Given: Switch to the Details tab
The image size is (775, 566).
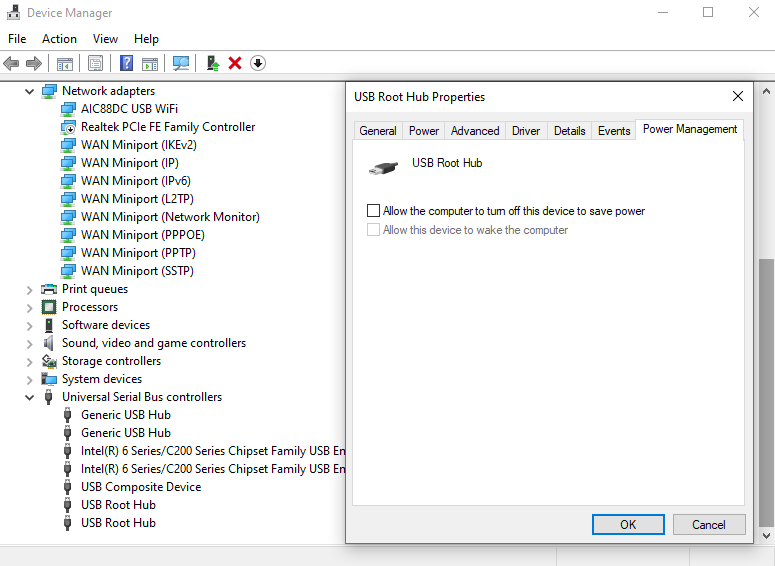Looking at the screenshot, I should tap(569, 131).
